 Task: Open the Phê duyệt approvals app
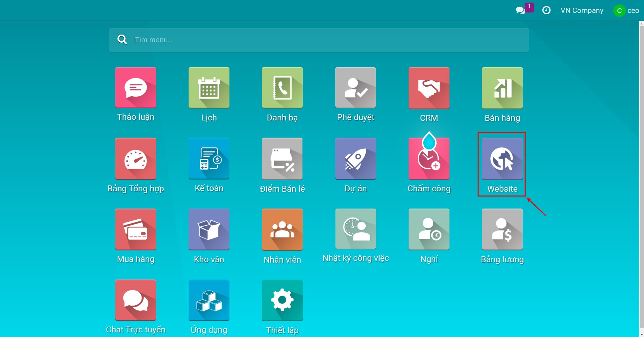(x=356, y=88)
